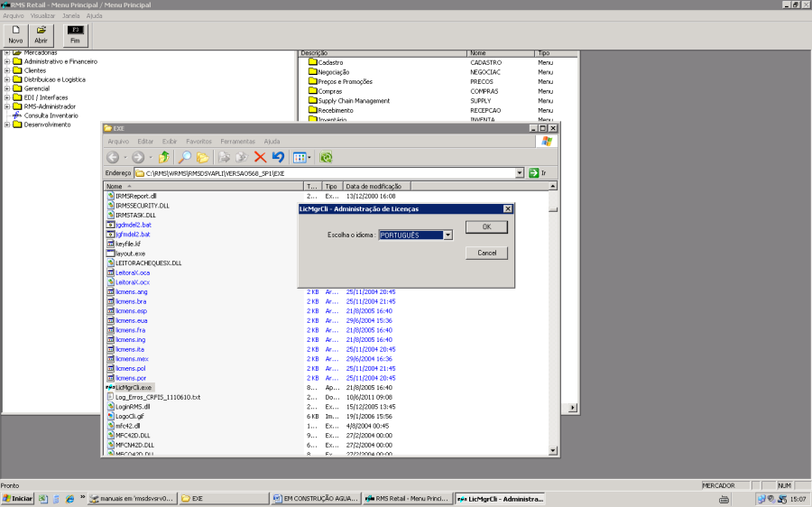Click Cancel in the license dialog
Image resolution: width=812 pixels, height=507 pixels.
coord(486,253)
